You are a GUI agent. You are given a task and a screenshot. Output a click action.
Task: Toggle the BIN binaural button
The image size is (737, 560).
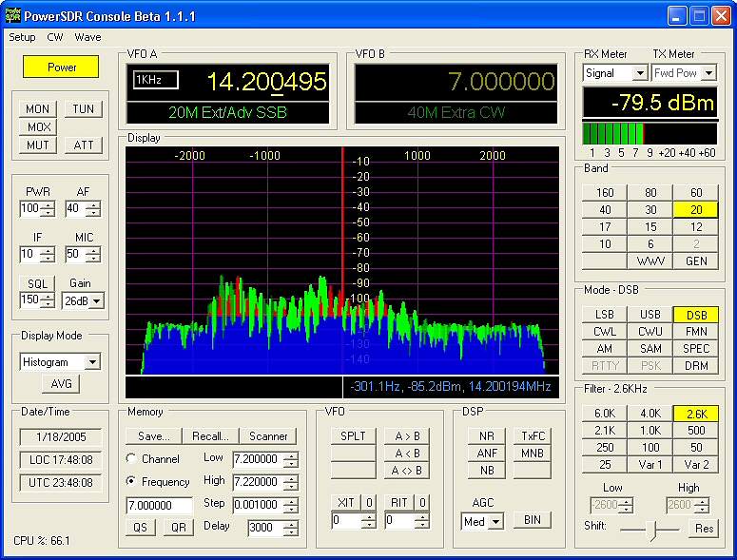coord(533,520)
